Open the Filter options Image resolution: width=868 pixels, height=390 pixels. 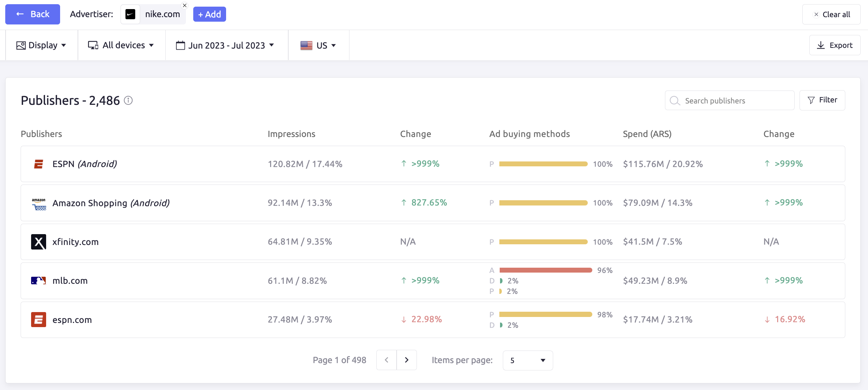coord(822,100)
